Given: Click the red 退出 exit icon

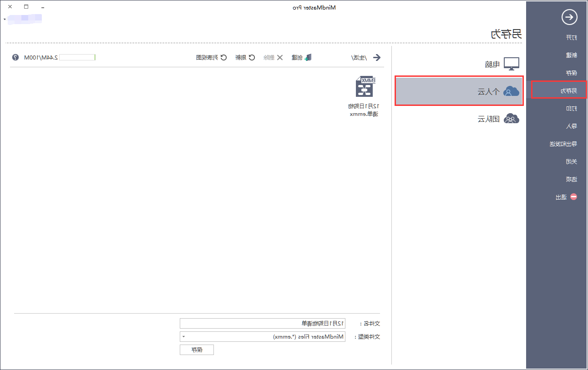Looking at the screenshot, I should pyautogui.click(x=573, y=197).
